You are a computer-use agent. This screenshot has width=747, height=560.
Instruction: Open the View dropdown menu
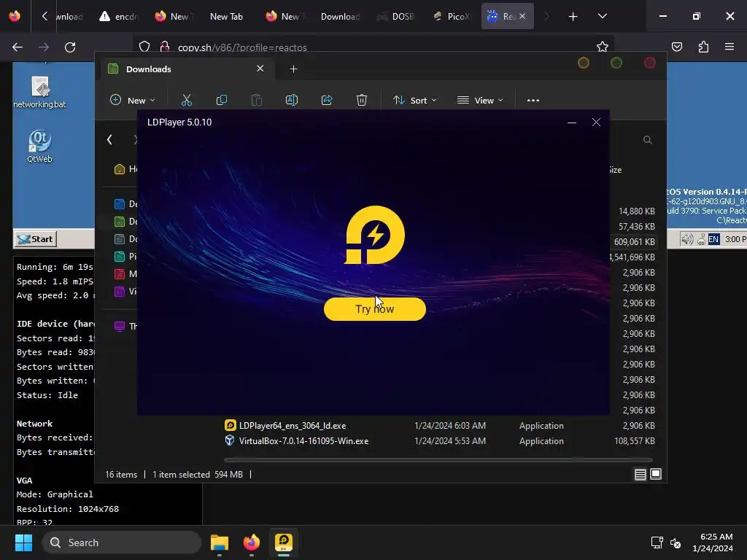(x=480, y=100)
